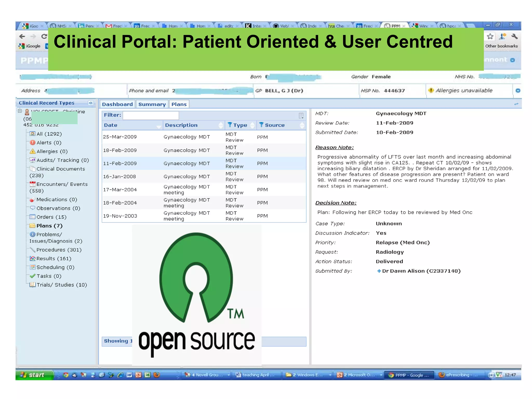Open the 4 Novell Group taskbar group
The height and width of the screenshot is (399, 532).
click(x=207, y=375)
